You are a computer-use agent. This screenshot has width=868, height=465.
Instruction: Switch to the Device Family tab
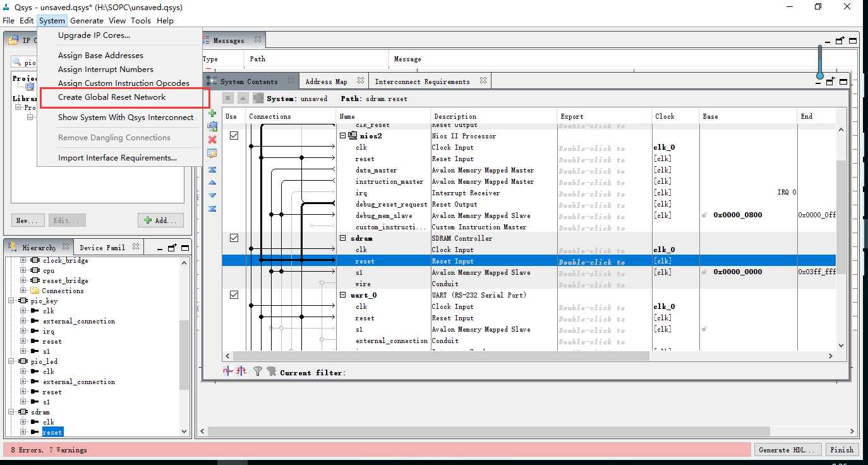coord(102,248)
